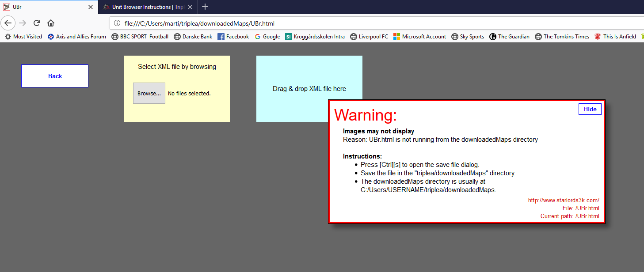Screen dimensions: 644x272
Task: Click the white Back button on page
Action: pyautogui.click(x=55, y=76)
